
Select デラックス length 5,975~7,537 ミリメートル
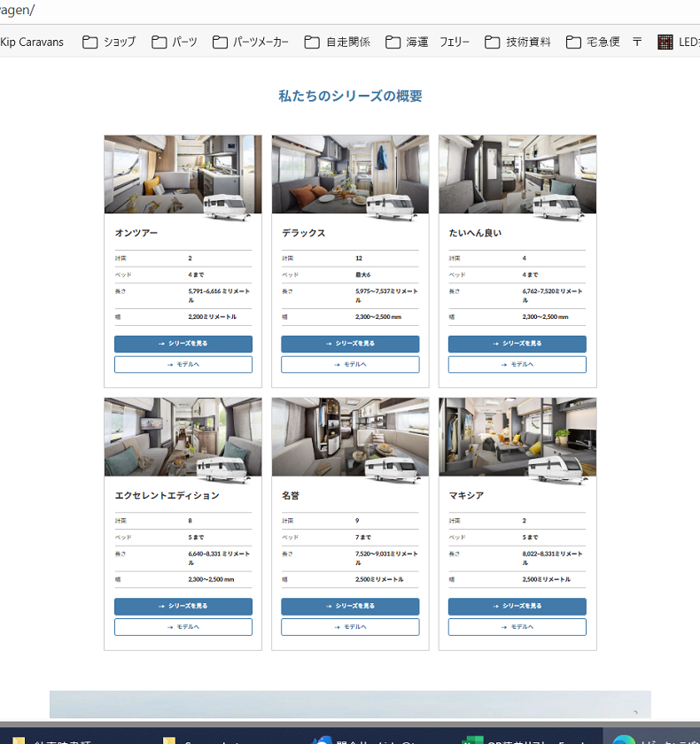click(386, 296)
